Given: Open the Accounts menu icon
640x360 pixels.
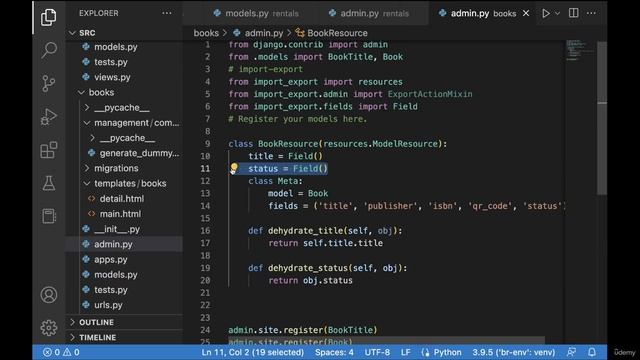Looking at the screenshot, I should (49, 295).
